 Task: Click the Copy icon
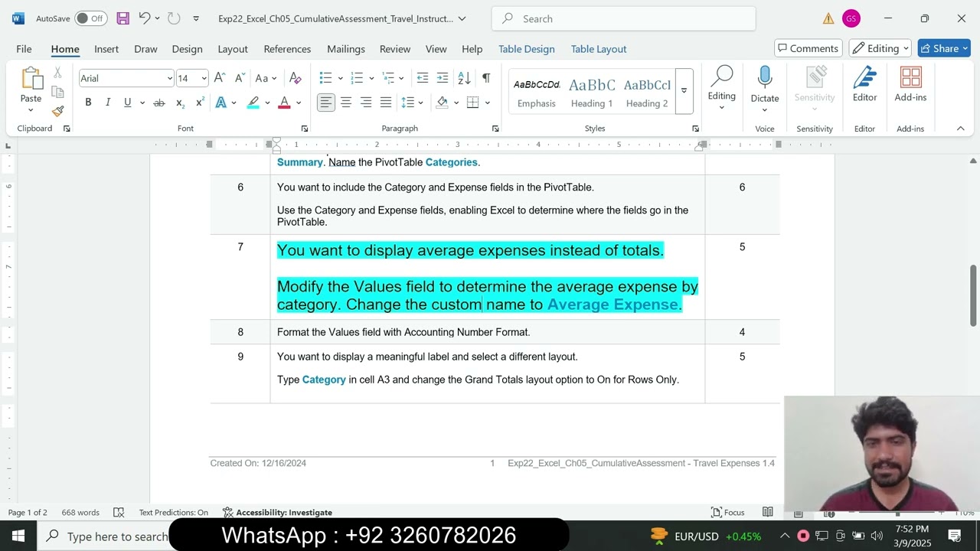click(x=57, y=92)
